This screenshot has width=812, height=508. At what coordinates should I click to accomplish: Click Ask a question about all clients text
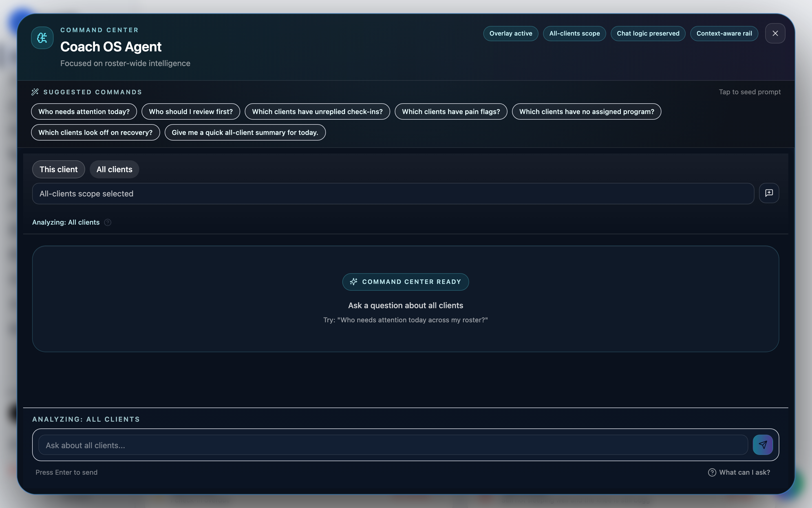click(x=405, y=305)
